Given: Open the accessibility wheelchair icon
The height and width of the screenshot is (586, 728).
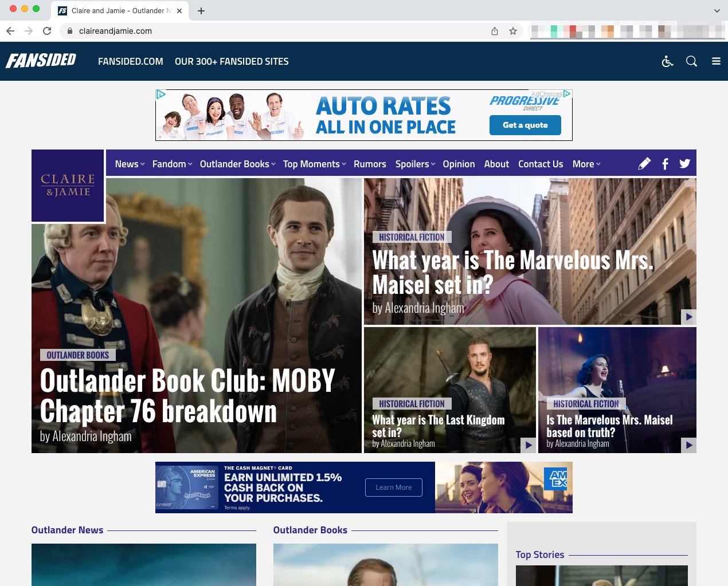Looking at the screenshot, I should point(667,61).
